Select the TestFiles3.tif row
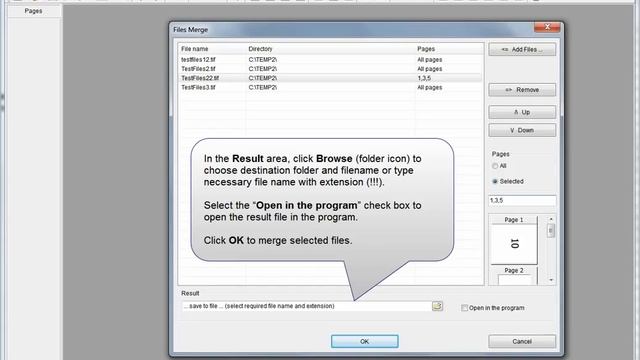 click(x=330, y=87)
